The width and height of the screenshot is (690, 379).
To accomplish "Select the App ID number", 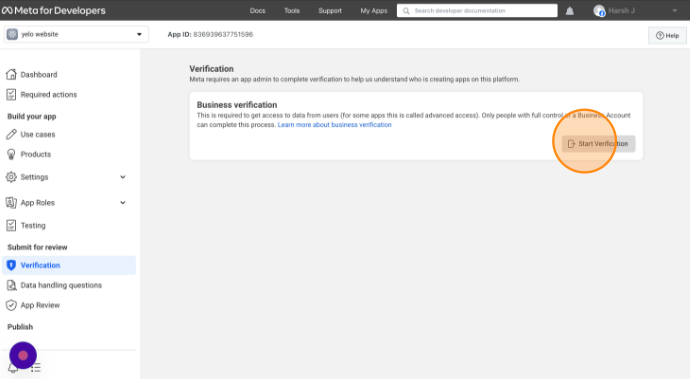I will coord(223,34).
